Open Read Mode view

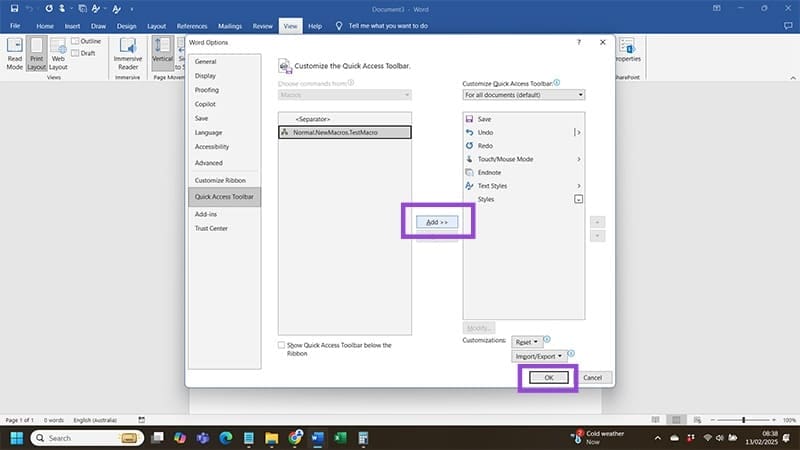click(x=15, y=55)
